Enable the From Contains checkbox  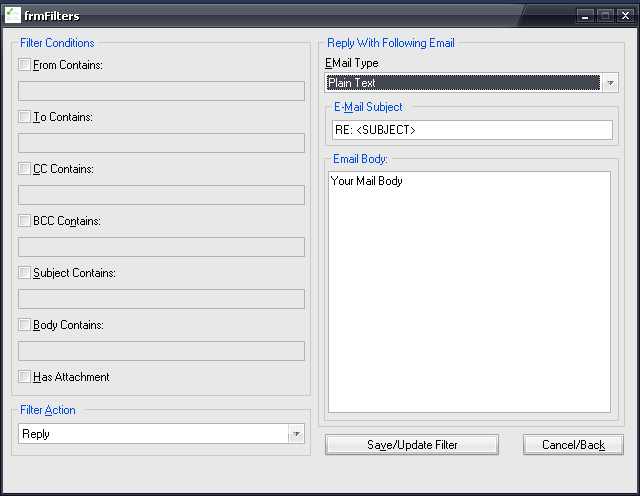(x=25, y=65)
